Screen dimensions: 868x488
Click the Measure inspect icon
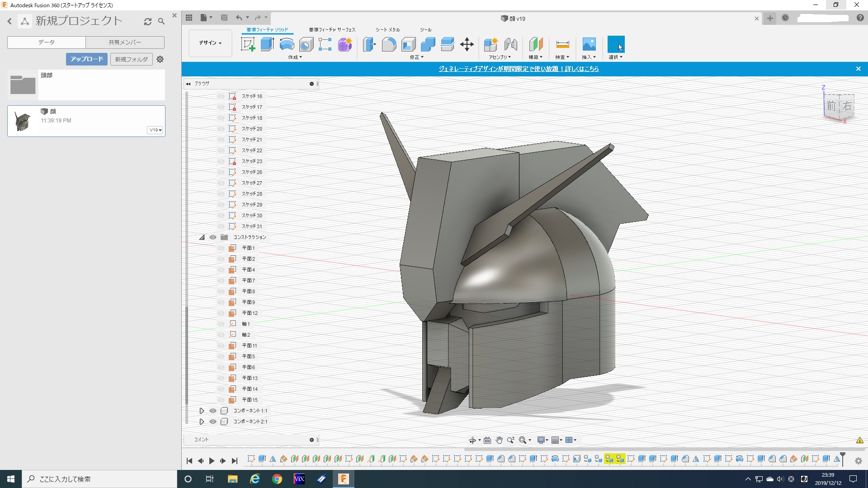562,44
